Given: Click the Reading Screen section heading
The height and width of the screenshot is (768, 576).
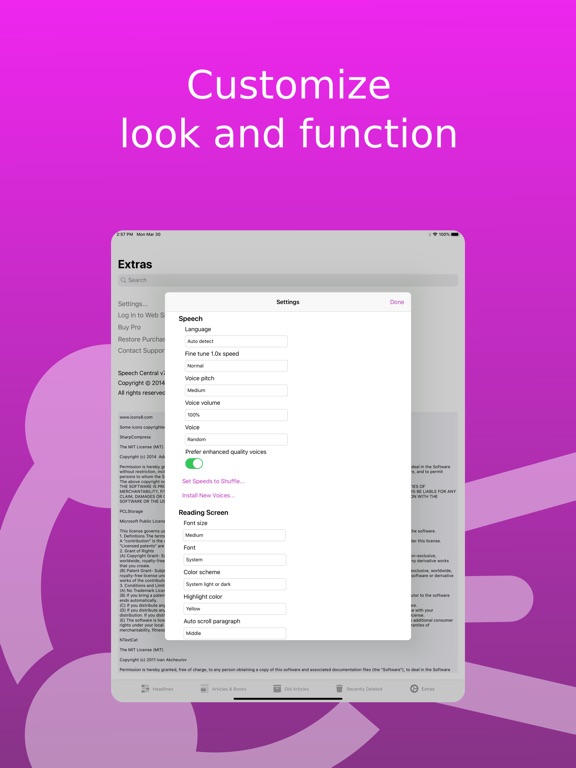Looking at the screenshot, I should point(203,512).
